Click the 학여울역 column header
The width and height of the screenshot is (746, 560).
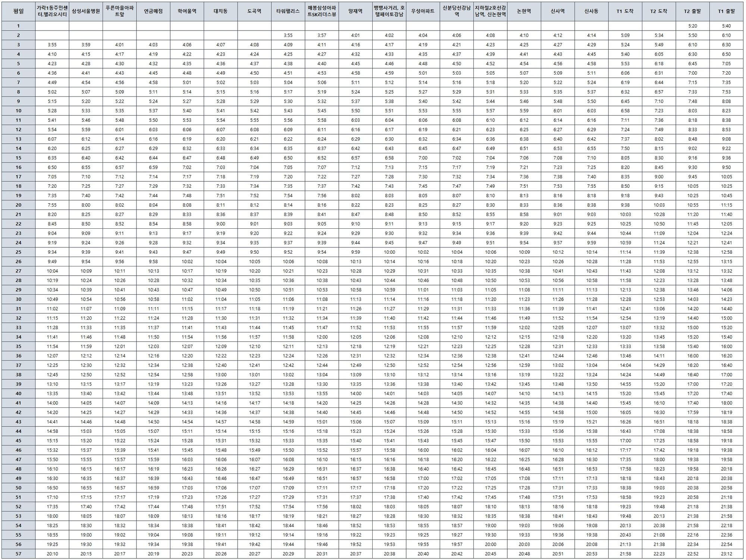187,11
